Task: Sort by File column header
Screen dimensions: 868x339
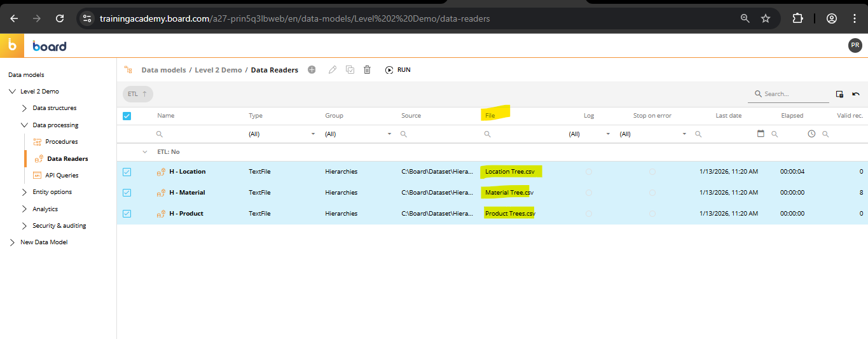Action: coord(490,116)
